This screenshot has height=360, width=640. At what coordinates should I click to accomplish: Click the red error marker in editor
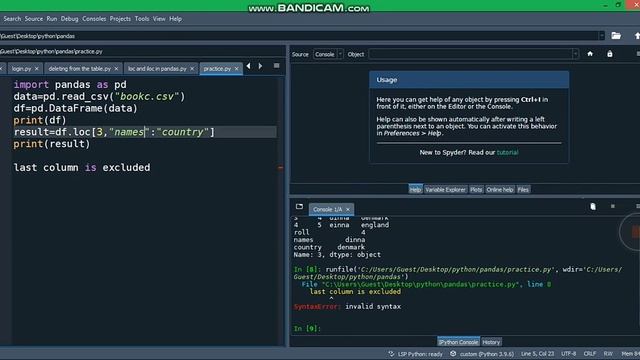coord(280,167)
